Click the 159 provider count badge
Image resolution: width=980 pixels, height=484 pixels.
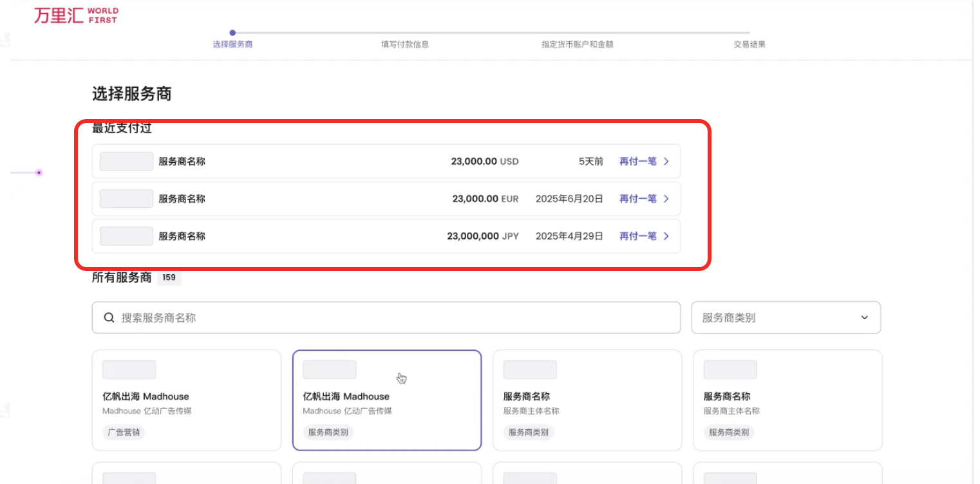(169, 278)
